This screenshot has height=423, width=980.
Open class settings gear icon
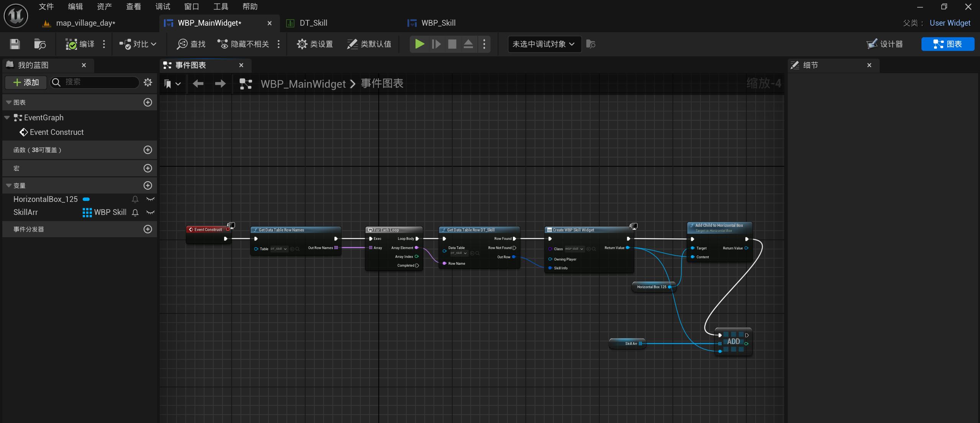302,44
